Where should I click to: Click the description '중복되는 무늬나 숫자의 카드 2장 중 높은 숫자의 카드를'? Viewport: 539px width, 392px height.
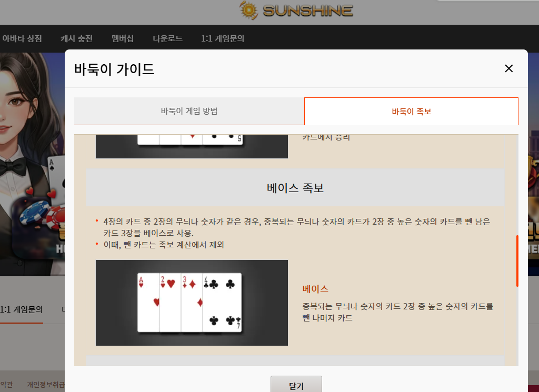pos(398,306)
